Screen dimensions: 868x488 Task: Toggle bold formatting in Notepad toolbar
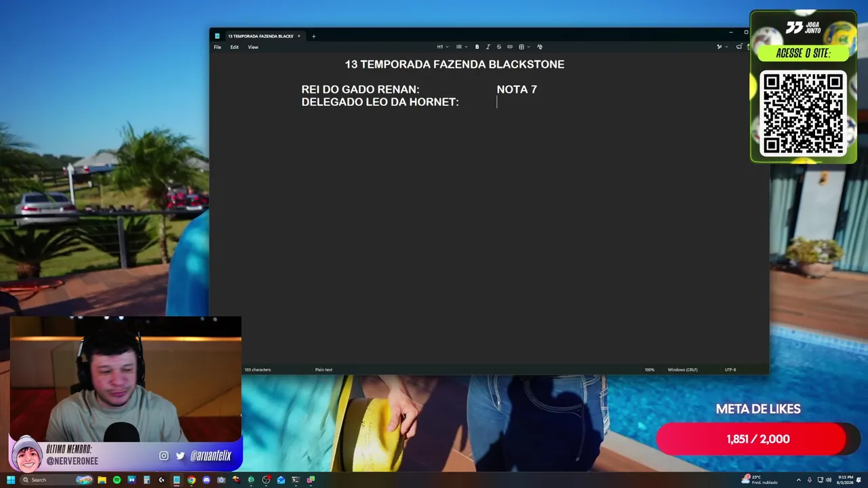tap(477, 47)
